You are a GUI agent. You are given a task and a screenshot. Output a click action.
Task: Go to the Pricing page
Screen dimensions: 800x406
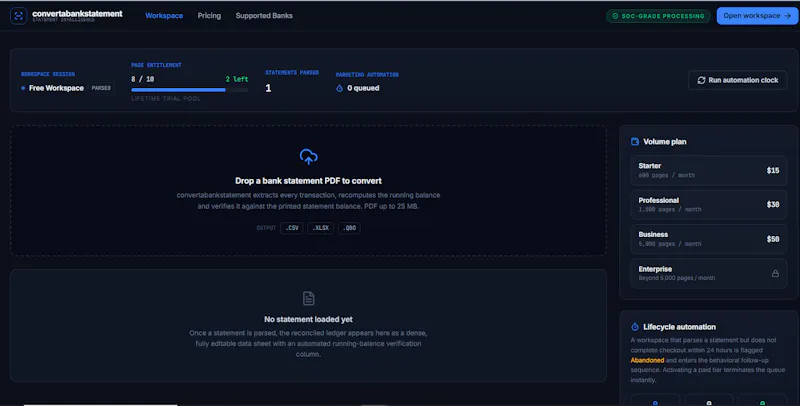[209, 16]
